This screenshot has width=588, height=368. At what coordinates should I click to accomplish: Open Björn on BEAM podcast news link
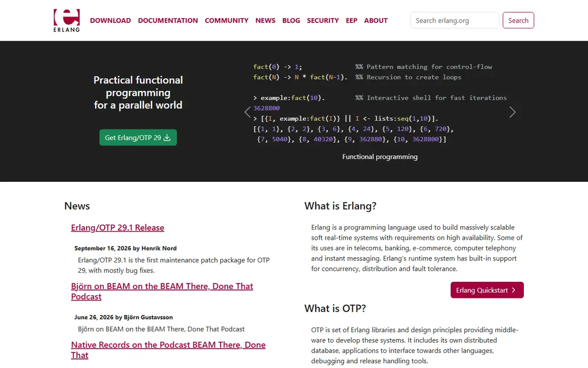point(162,292)
